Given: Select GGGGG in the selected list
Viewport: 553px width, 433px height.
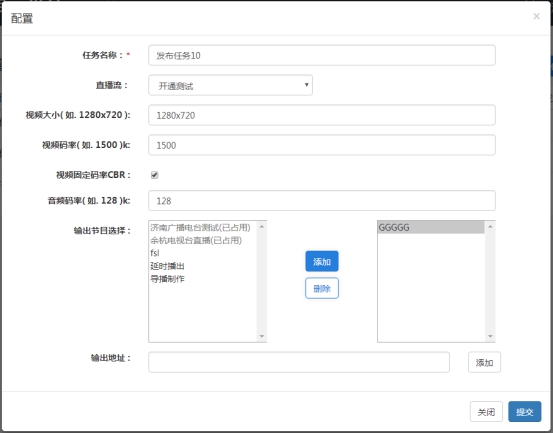Looking at the screenshot, I should point(431,227).
